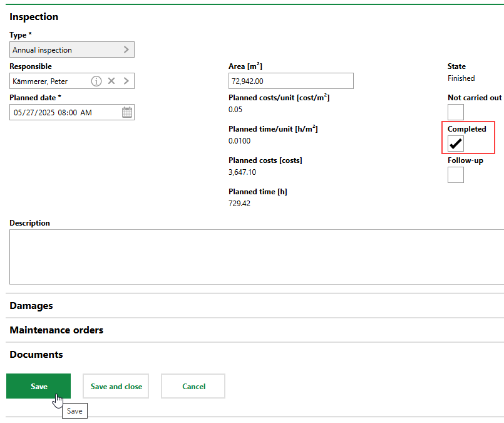Screen dimensions: 504x423
Task: Click inside the Description text area
Action: (x=257, y=257)
